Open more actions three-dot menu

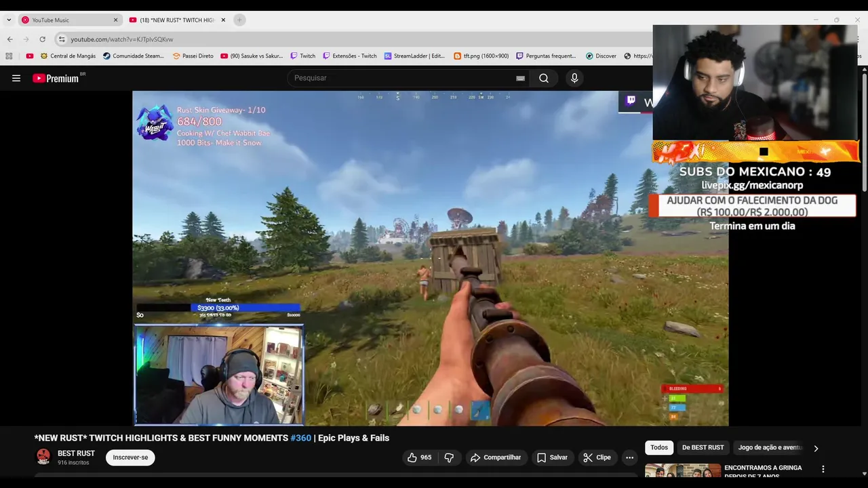[x=629, y=457]
